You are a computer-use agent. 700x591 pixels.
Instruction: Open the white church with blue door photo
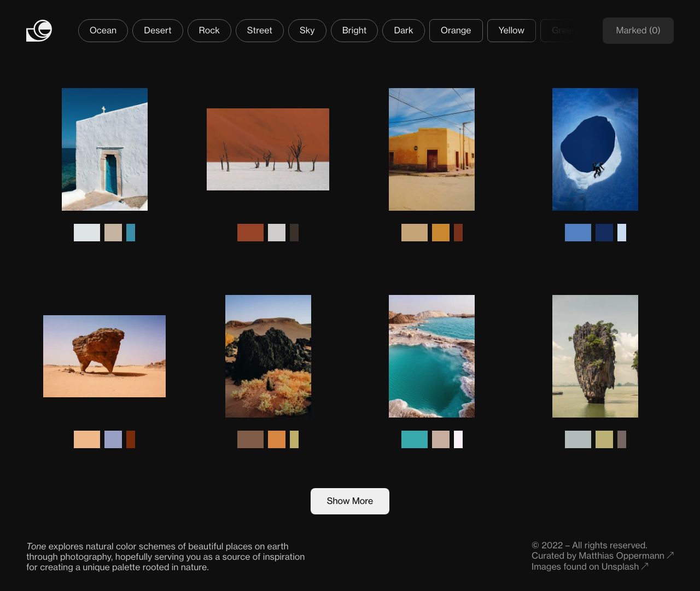(x=104, y=149)
